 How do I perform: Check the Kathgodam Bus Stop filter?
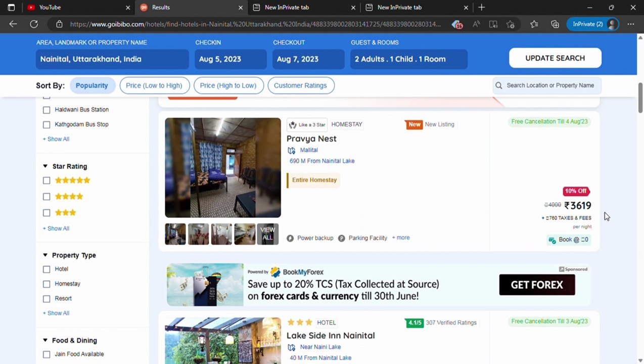47,124
